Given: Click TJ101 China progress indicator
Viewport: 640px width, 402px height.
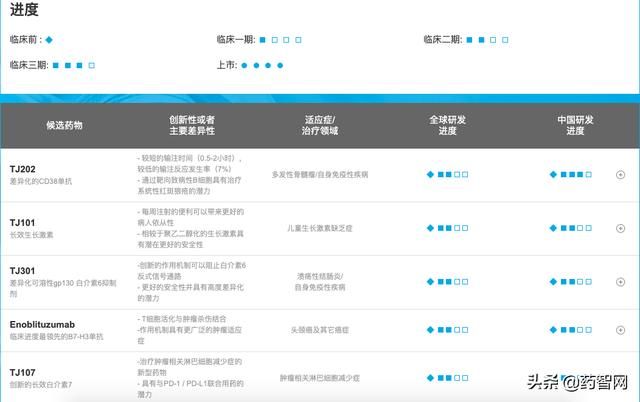Looking at the screenshot, I should 571,228.
